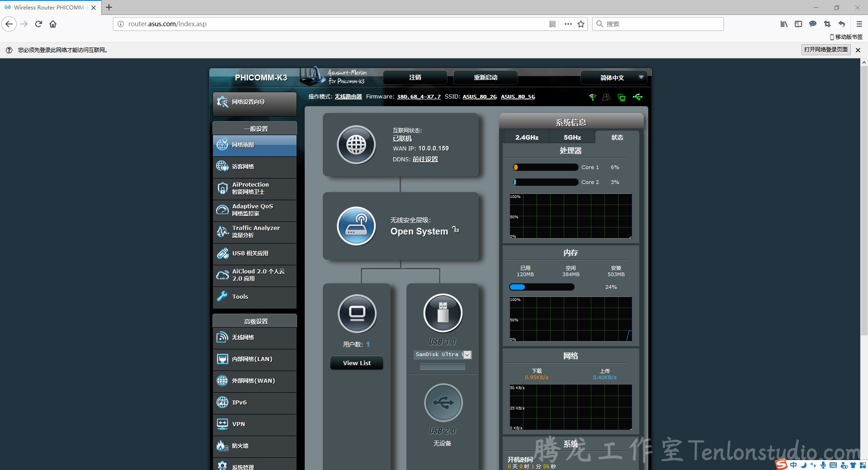Image resolution: width=868 pixels, height=470 pixels.
Task: Open 内部网络(LAN) settings
Action: pyautogui.click(x=255, y=359)
